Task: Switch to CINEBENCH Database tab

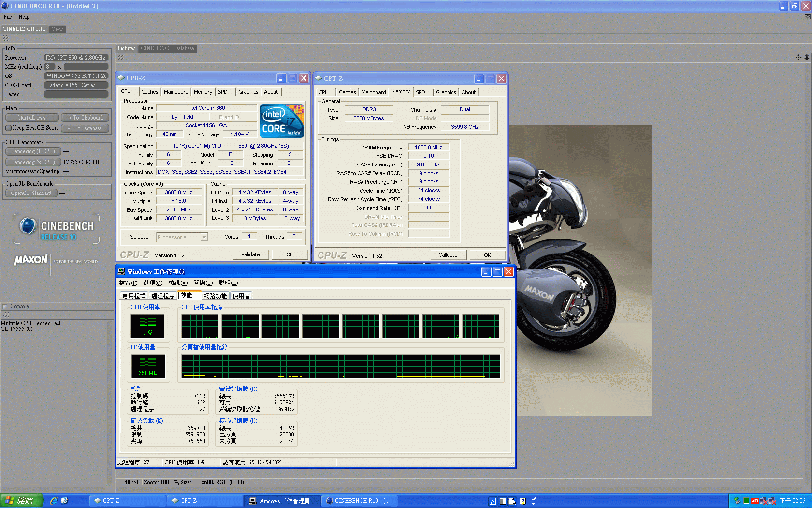Action: point(167,48)
